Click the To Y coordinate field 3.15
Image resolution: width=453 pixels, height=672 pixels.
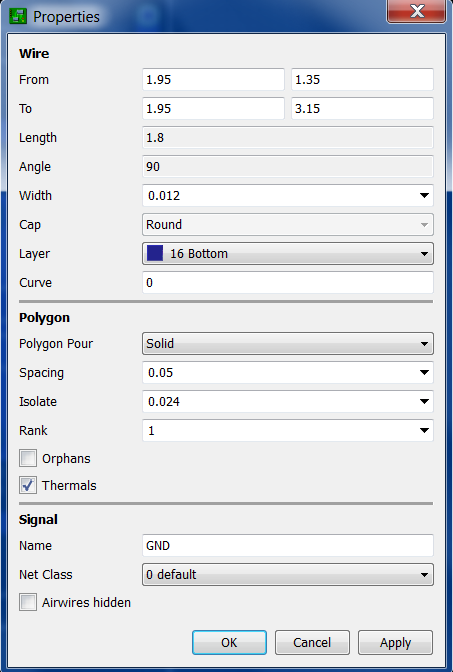362,108
